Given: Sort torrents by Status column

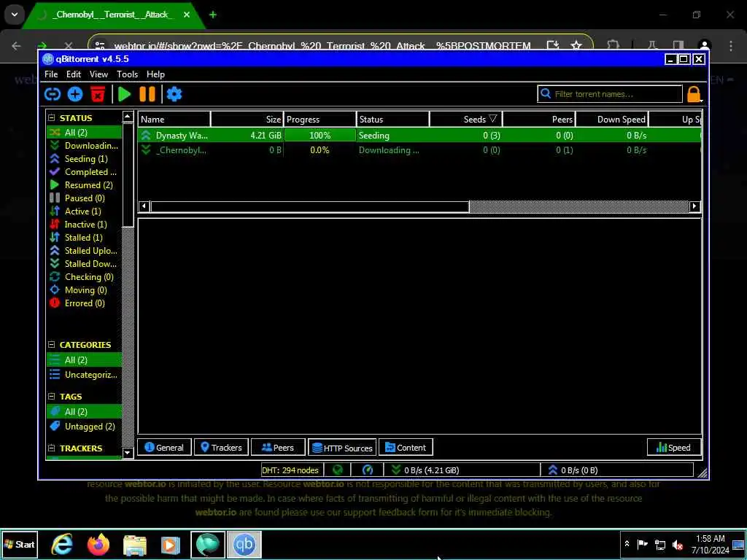Looking at the screenshot, I should [393, 120].
